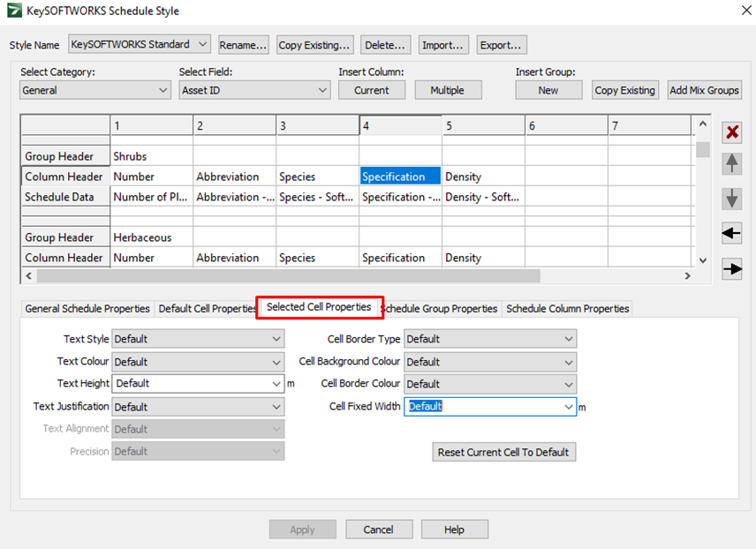Screen dimensions: 756x549
Task: Click the KeySOFTWORKS logo in the title bar
Action: pyautogui.click(x=12, y=11)
